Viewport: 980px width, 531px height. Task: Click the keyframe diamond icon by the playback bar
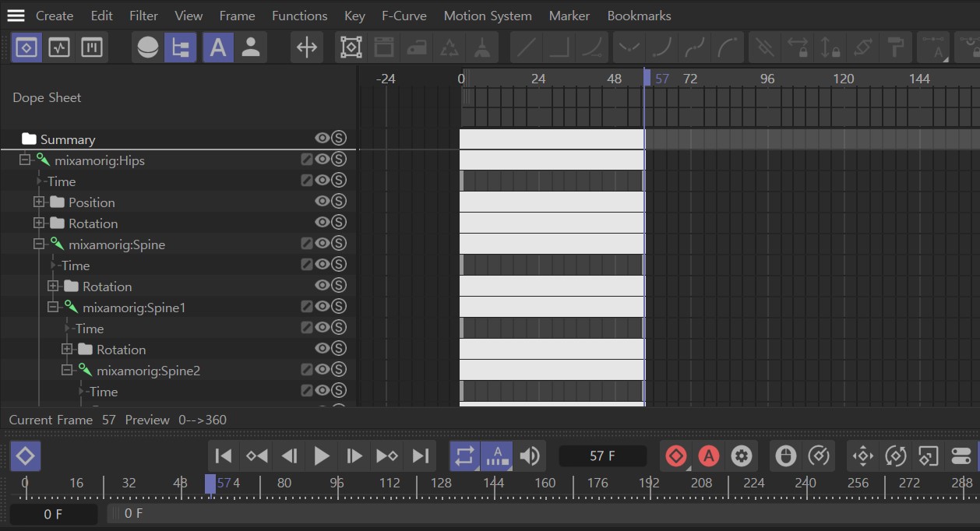pyautogui.click(x=25, y=455)
